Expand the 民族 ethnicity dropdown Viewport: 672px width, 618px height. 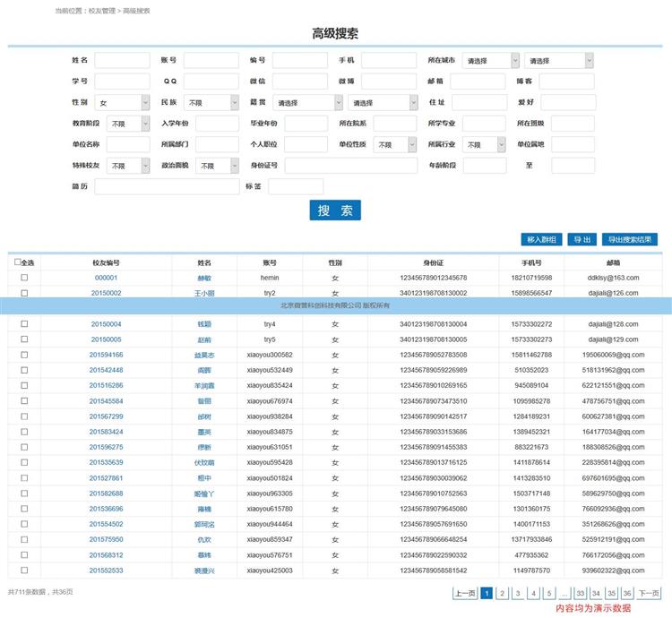point(211,103)
